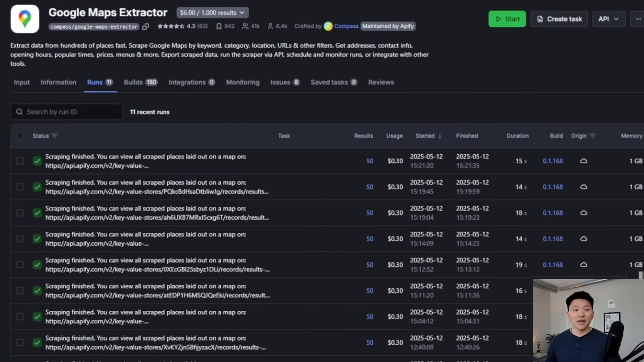644x362 pixels.
Task: Click the cloud origin icon for 15:12:52 run
Action: (x=584, y=265)
